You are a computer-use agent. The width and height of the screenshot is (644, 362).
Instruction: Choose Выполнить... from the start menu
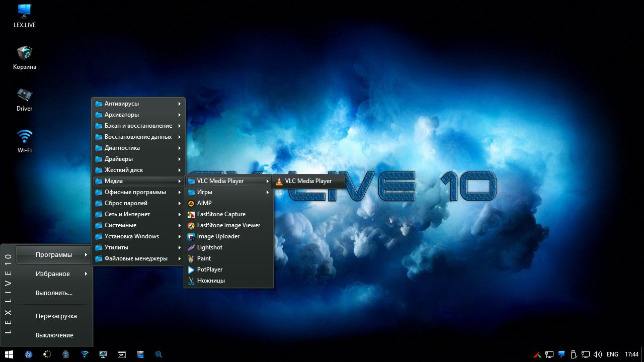54,293
